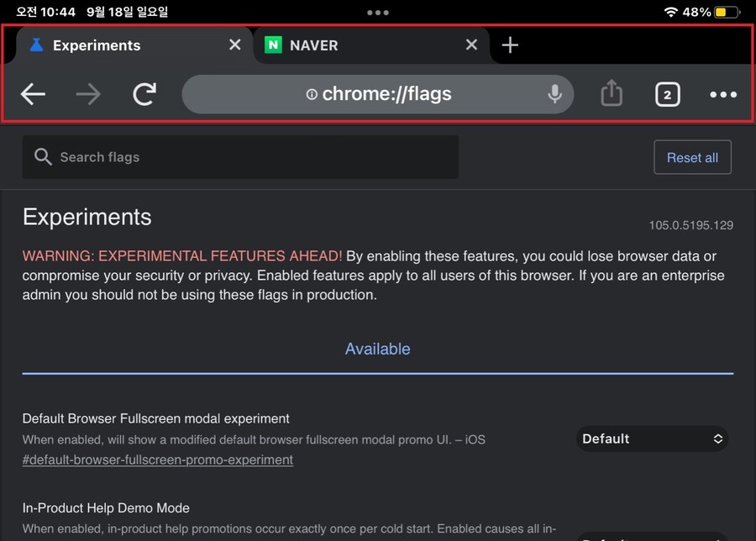This screenshot has width=756, height=541.
Task: Tap the back navigation arrow
Action: (x=33, y=94)
